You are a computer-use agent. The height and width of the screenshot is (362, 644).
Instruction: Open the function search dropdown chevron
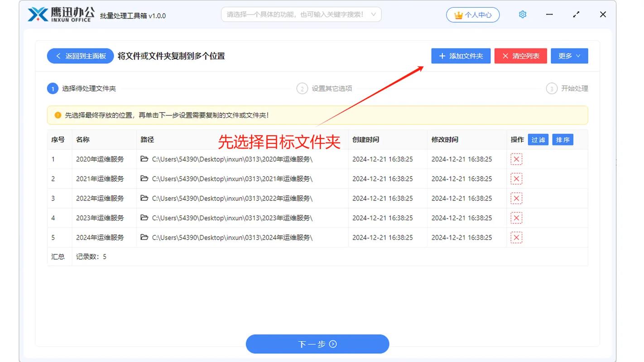pos(374,14)
